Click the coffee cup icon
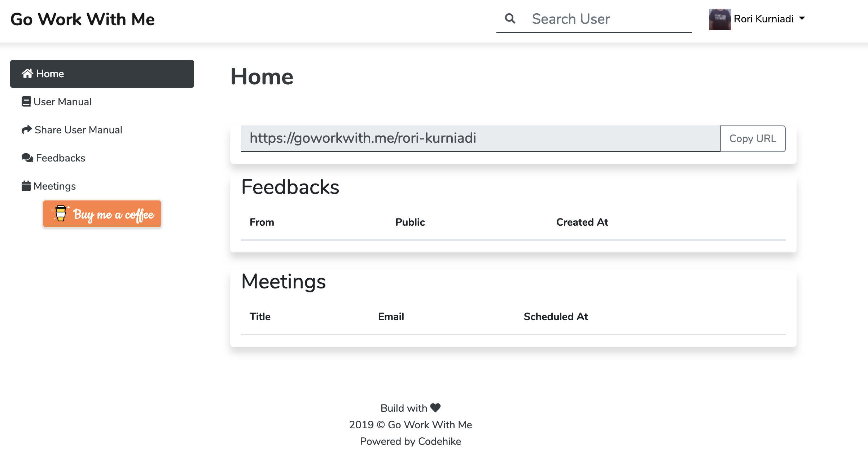The width and height of the screenshot is (868, 473). tap(61, 214)
